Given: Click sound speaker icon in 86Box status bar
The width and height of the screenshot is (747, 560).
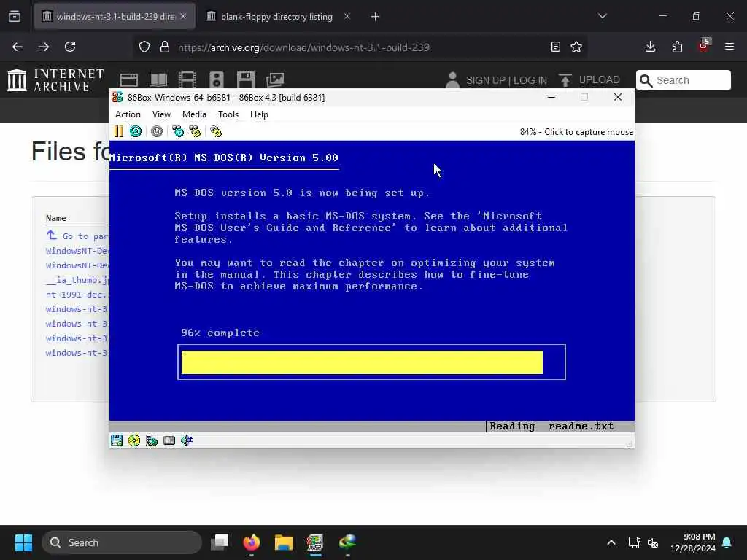Looking at the screenshot, I should [186, 440].
